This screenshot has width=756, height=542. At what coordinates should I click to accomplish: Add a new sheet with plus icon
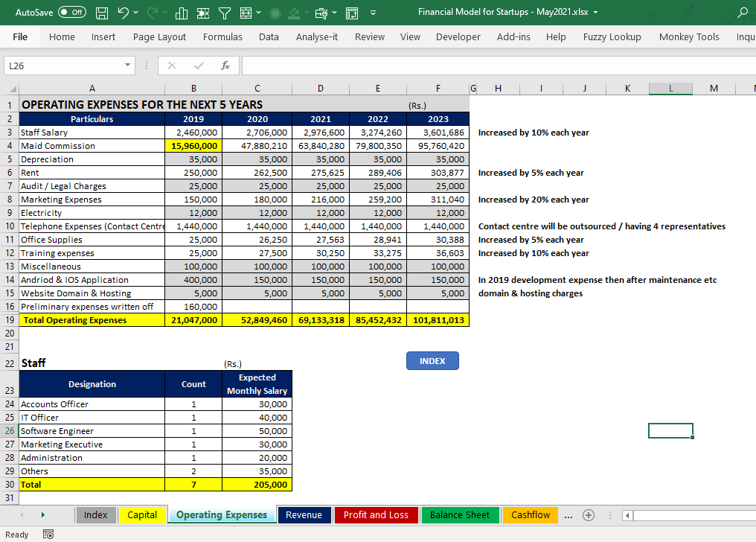coord(589,515)
